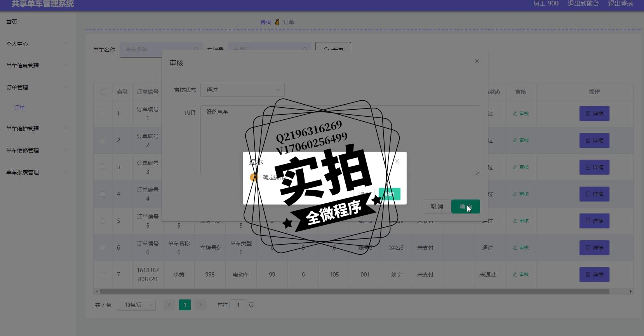Open 详情 for order row 4
This screenshot has width=644, height=336.
coord(594,194)
